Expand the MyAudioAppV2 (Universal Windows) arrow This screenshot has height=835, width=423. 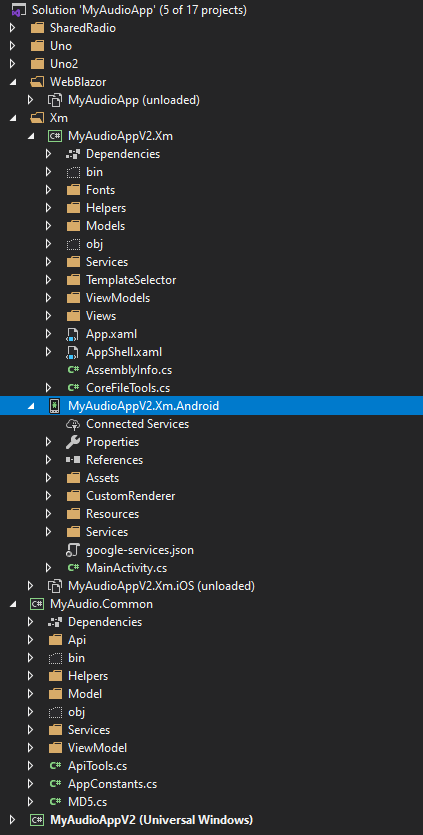(x=13, y=820)
